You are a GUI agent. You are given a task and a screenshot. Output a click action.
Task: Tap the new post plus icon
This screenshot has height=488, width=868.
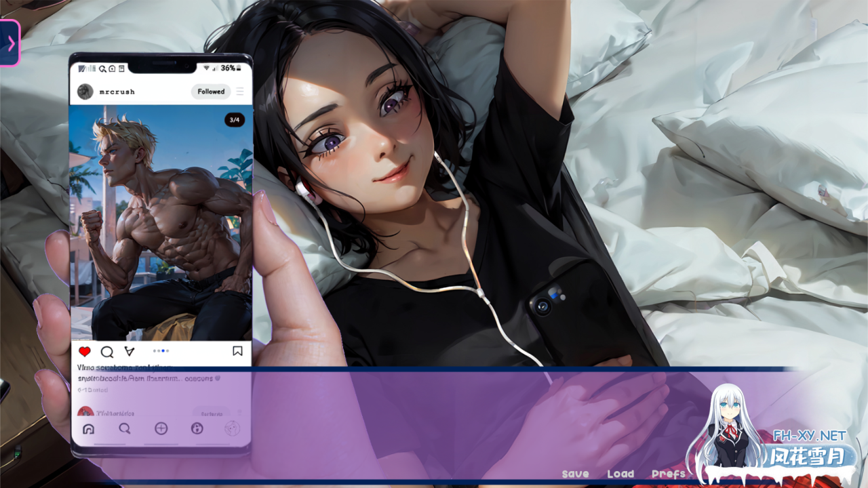click(x=161, y=428)
